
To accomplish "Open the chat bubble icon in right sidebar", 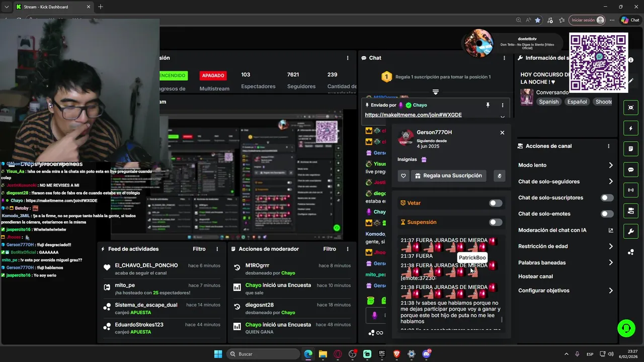I will pyautogui.click(x=631, y=169).
